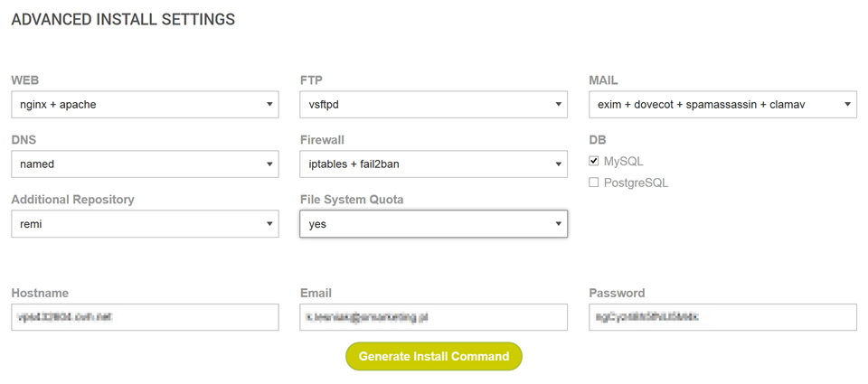
Task: Click the Advanced Install Settings heading
Action: point(123,19)
